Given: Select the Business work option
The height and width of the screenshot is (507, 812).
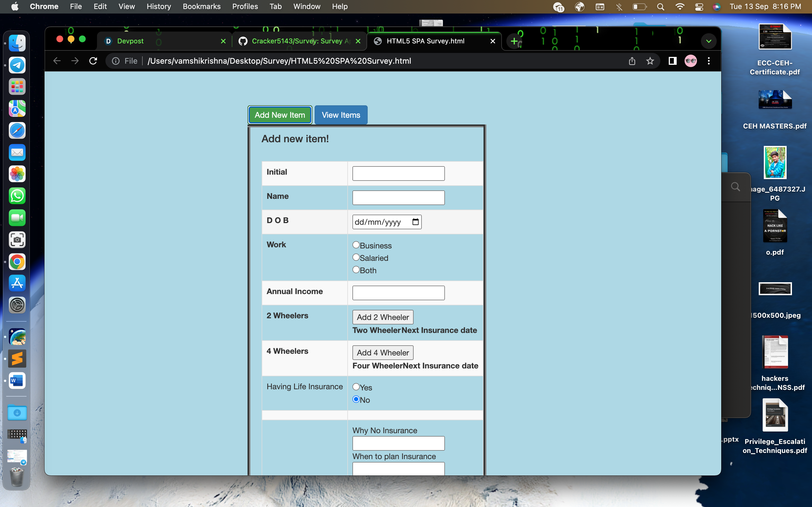Looking at the screenshot, I should 356,245.
